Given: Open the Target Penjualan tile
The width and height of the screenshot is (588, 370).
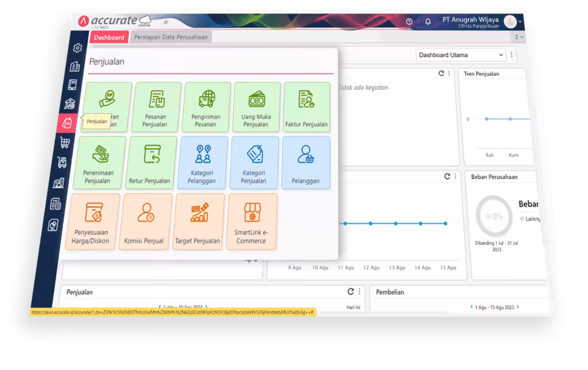Looking at the screenshot, I should [198, 221].
